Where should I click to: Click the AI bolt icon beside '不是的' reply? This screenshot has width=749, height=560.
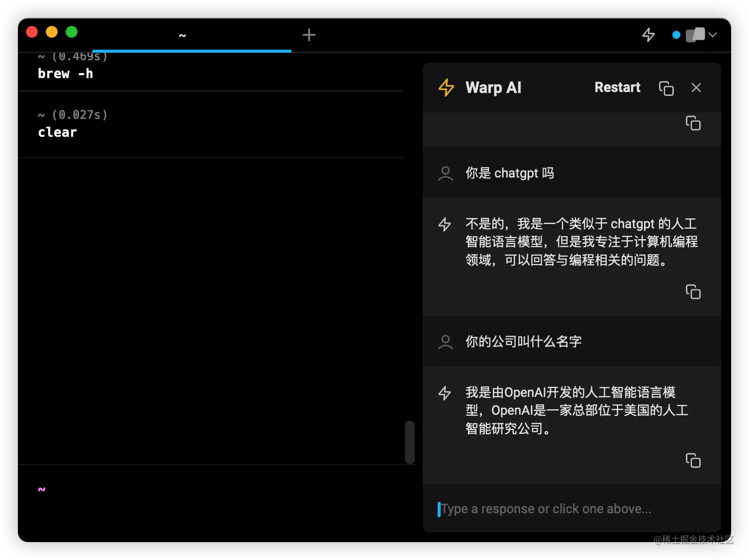click(x=445, y=224)
